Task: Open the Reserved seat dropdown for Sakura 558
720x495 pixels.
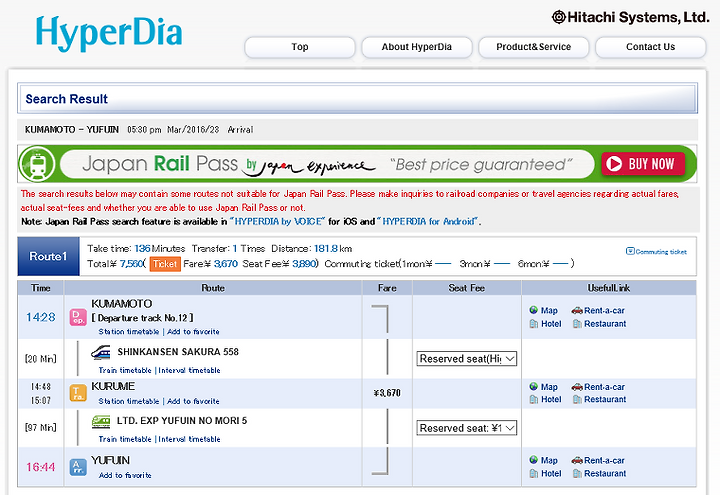Action: pyautogui.click(x=467, y=359)
